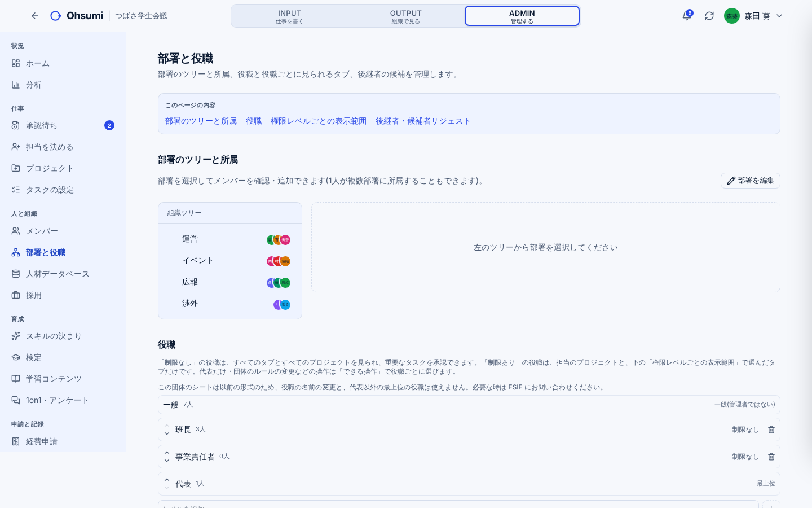
Task: Jump to 権限レベルごとの表示範囲 link
Action: [x=319, y=121]
